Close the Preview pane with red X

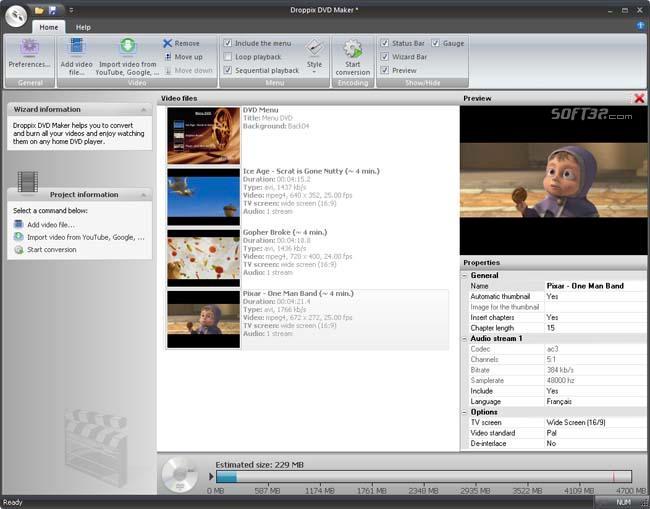tap(639, 98)
